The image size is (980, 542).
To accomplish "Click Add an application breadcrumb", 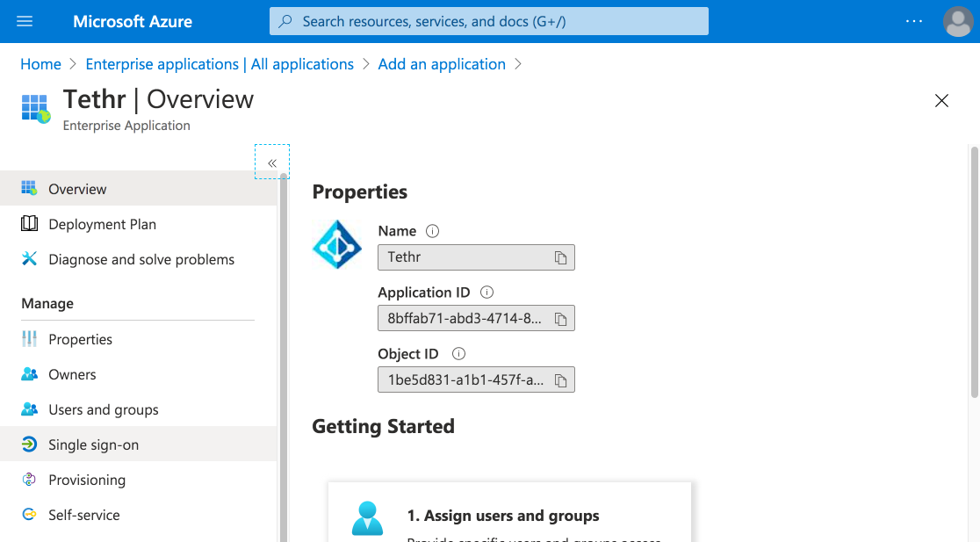I will [x=442, y=63].
